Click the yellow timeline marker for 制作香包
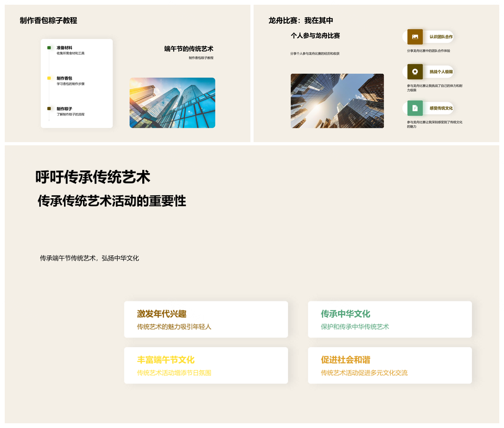Viewport: 504px width, 428px height. 49,78
